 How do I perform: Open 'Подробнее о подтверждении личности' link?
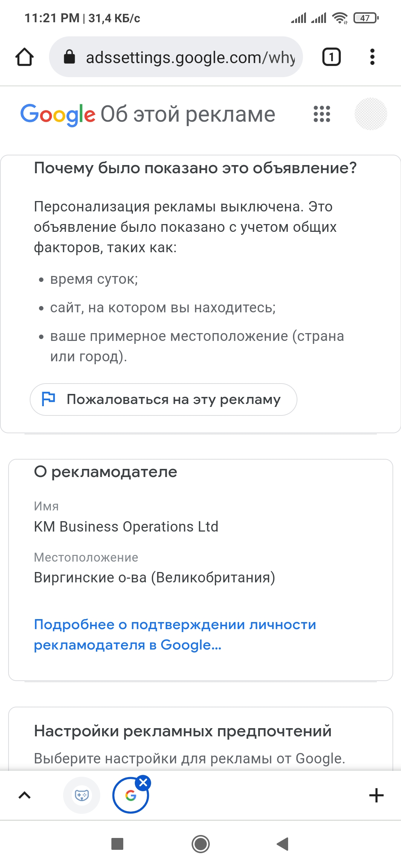click(x=175, y=635)
